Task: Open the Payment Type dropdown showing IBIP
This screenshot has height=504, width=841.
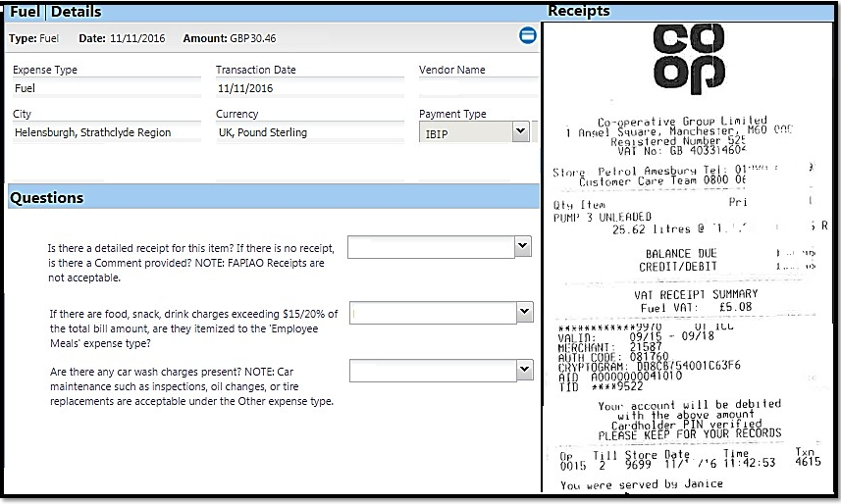Action: (475, 131)
